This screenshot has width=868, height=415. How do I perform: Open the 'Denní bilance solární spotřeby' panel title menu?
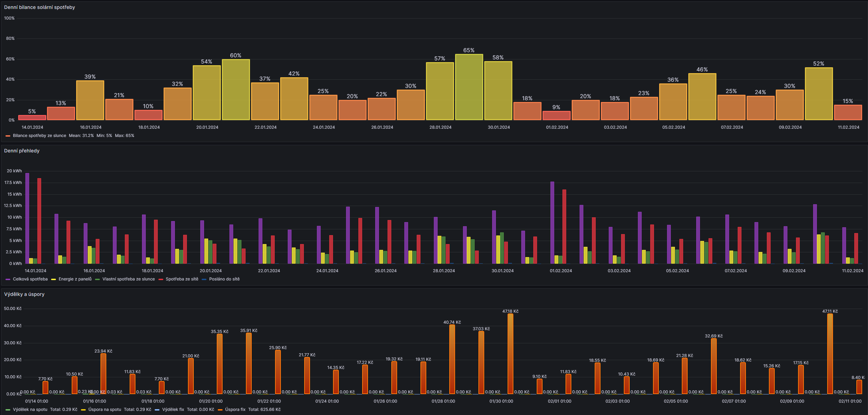pyautogui.click(x=39, y=7)
